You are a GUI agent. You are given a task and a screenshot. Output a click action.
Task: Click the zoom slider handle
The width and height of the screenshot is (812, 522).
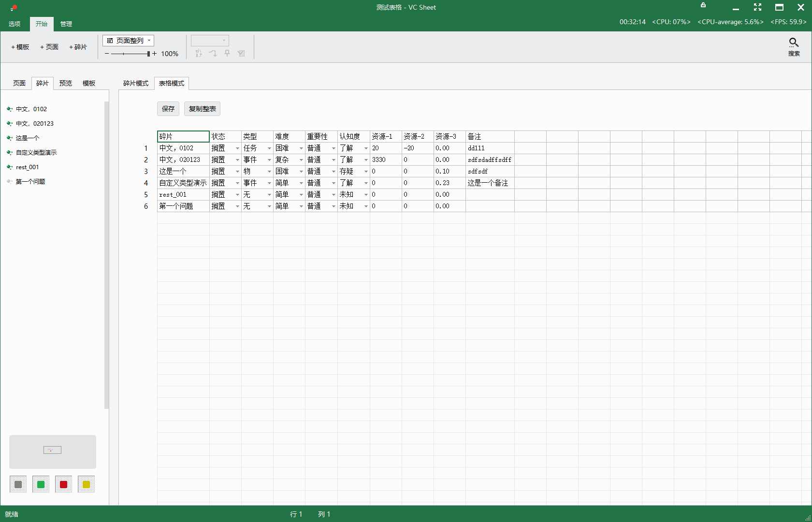[x=148, y=54]
